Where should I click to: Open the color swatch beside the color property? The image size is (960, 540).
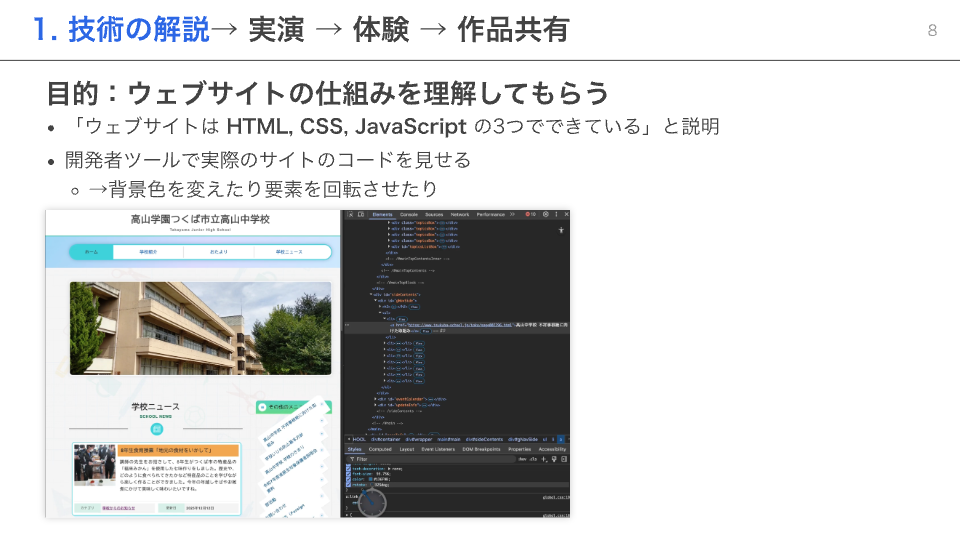tap(370, 479)
